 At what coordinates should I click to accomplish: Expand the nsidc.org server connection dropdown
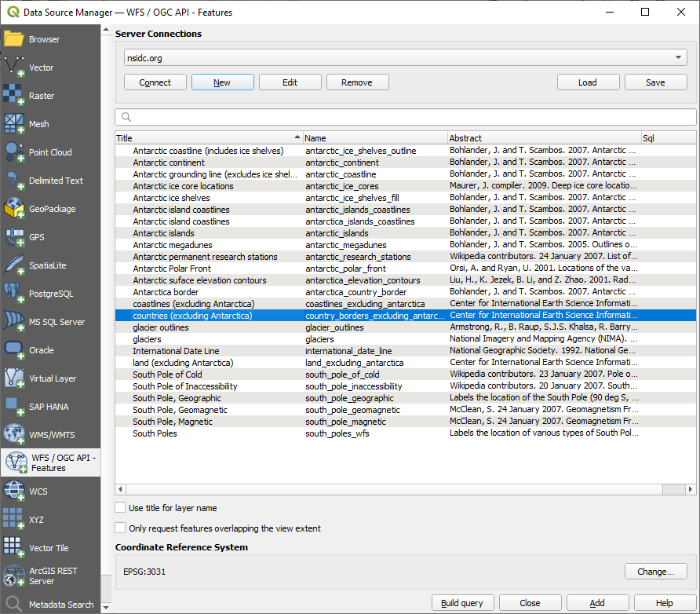point(679,58)
